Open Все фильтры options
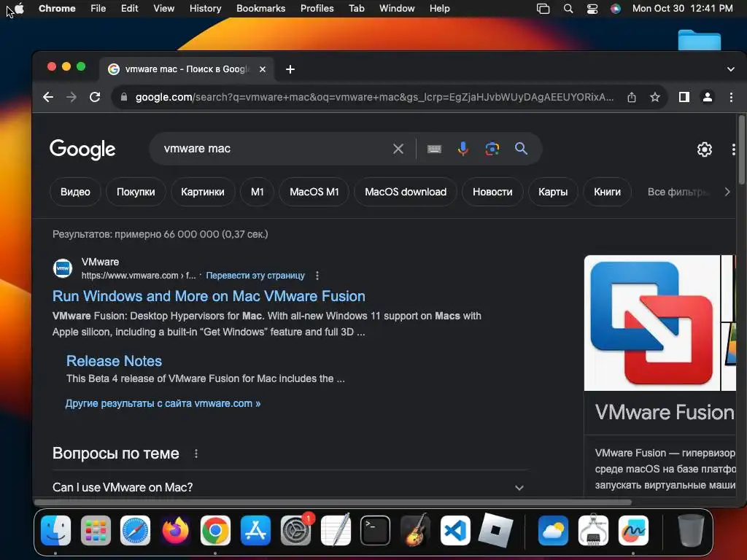 point(678,192)
